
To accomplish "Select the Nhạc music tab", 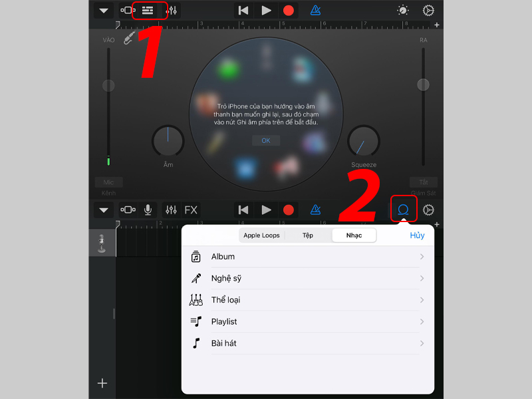I will point(354,235).
